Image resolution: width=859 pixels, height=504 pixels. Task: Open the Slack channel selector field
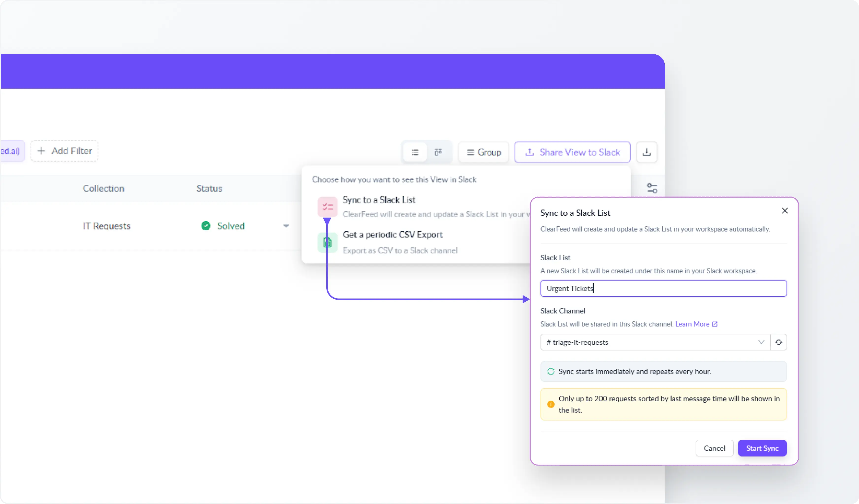coord(648,342)
